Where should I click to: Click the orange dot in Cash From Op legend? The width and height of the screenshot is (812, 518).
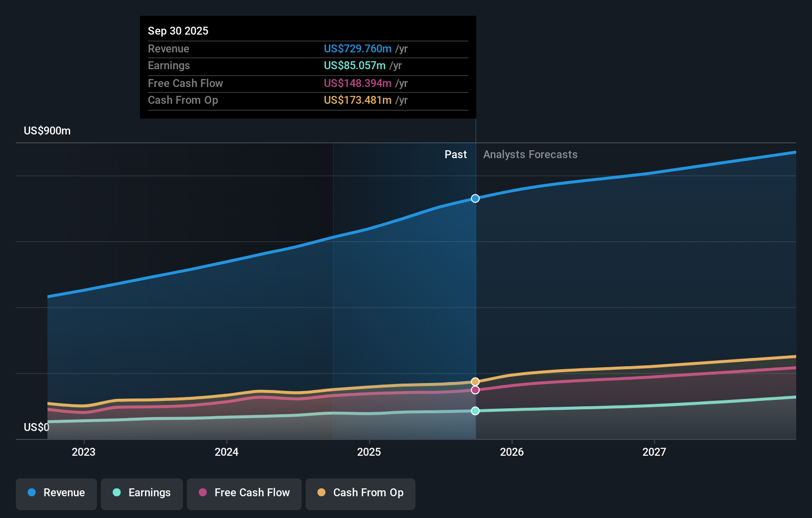(x=321, y=492)
